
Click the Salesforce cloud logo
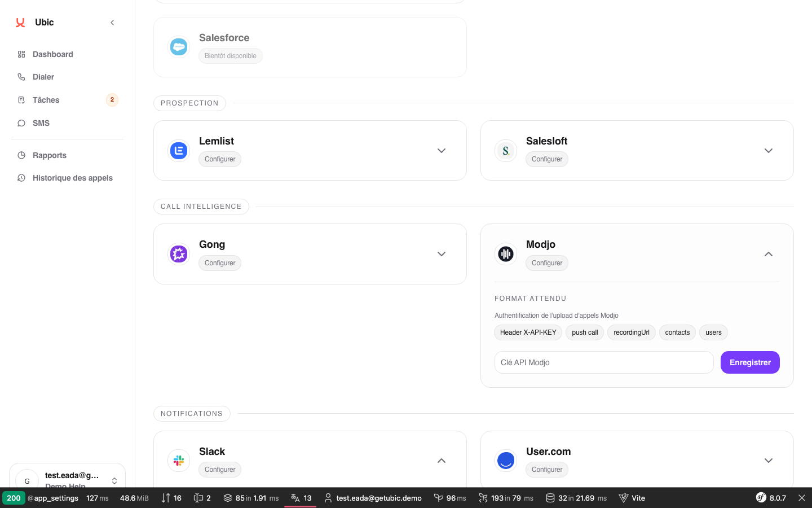pyautogui.click(x=179, y=47)
